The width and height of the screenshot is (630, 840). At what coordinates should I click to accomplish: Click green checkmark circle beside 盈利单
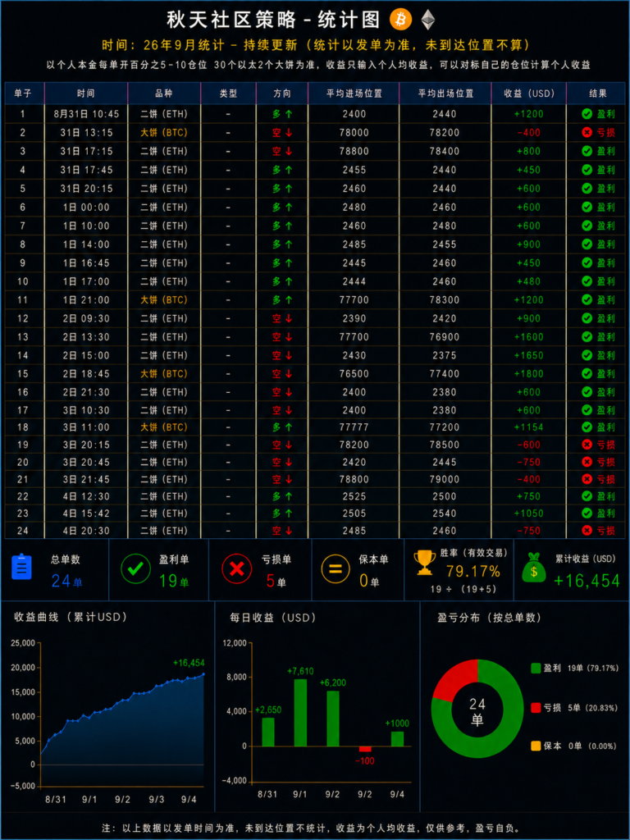click(135, 569)
